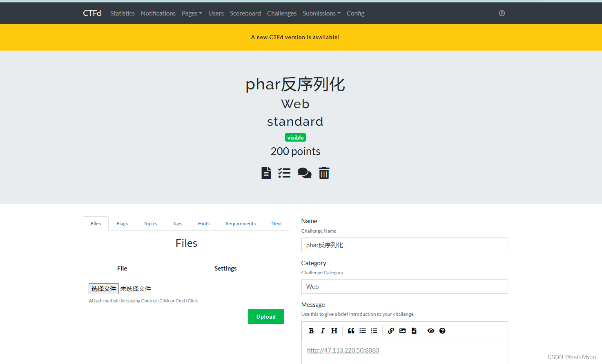Open help via the question mark icon
The width and height of the screenshot is (602, 364).
pyautogui.click(x=442, y=331)
